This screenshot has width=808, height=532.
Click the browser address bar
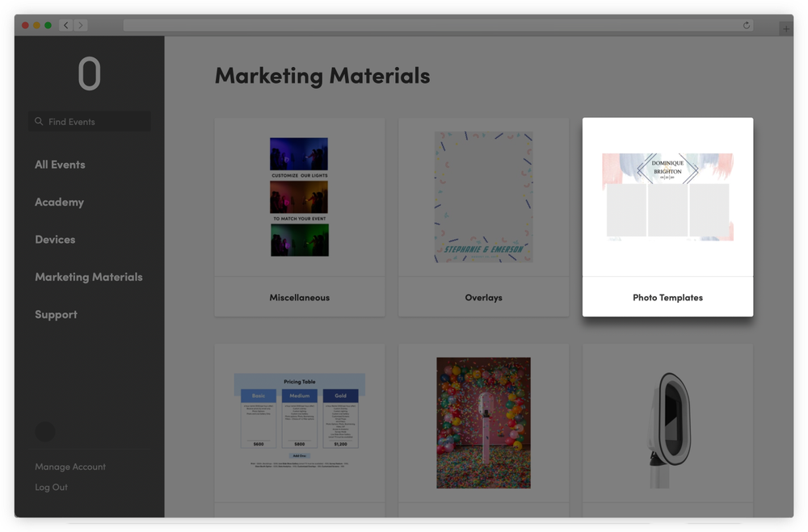[x=438, y=25]
